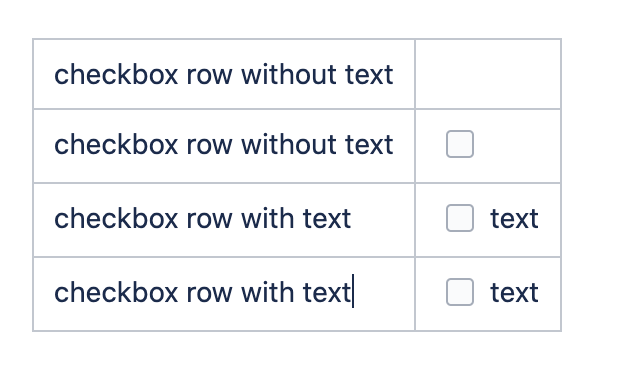Select the column divider in the top row
Viewport: 630px width, 386px height.
click(415, 74)
